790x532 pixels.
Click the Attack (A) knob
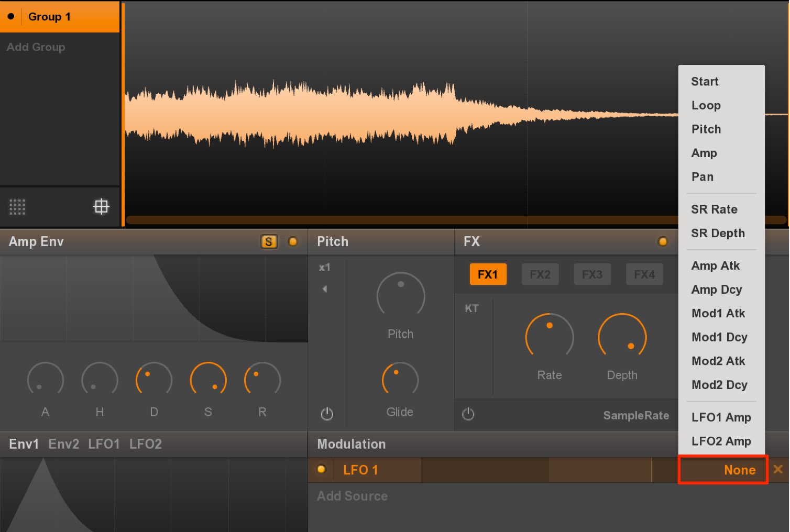pos(46,379)
